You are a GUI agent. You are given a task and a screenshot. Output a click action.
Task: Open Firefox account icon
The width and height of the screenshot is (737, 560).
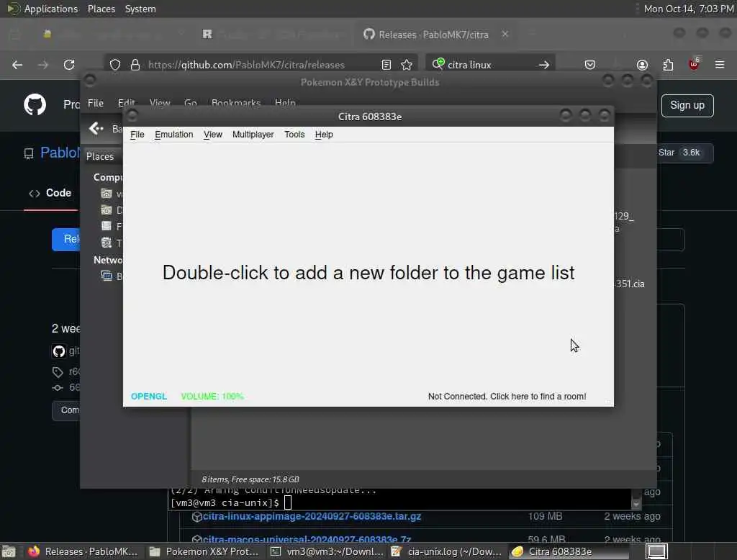[x=642, y=65]
